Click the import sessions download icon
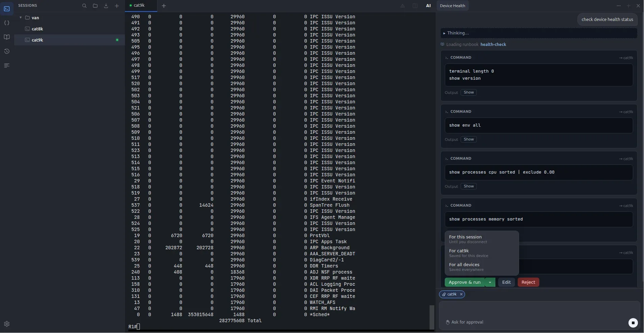Screen dimensions: 644x333 [106, 6]
